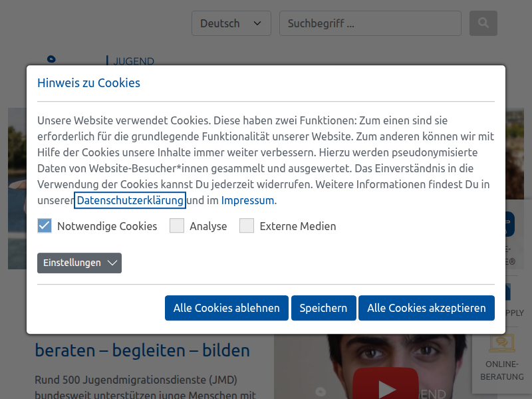Viewport: 532px width, 399px height.
Task: Click the Suchbegriff search input field
Action: point(370,23)
